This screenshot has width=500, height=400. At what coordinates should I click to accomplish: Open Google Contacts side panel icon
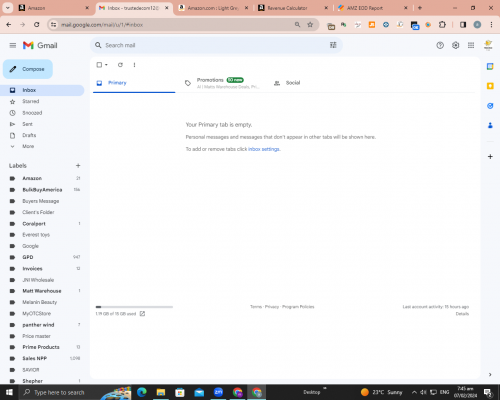click(x=490, y=125)
